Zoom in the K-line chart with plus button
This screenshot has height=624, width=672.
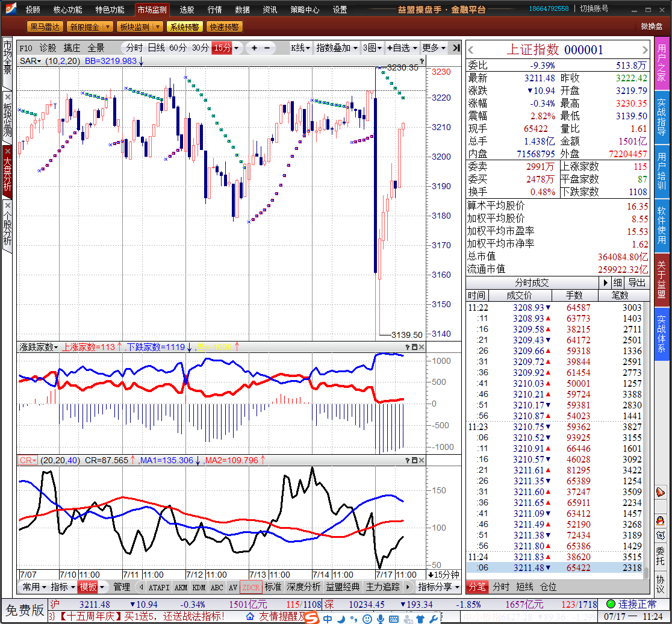[x=254, y=48]
